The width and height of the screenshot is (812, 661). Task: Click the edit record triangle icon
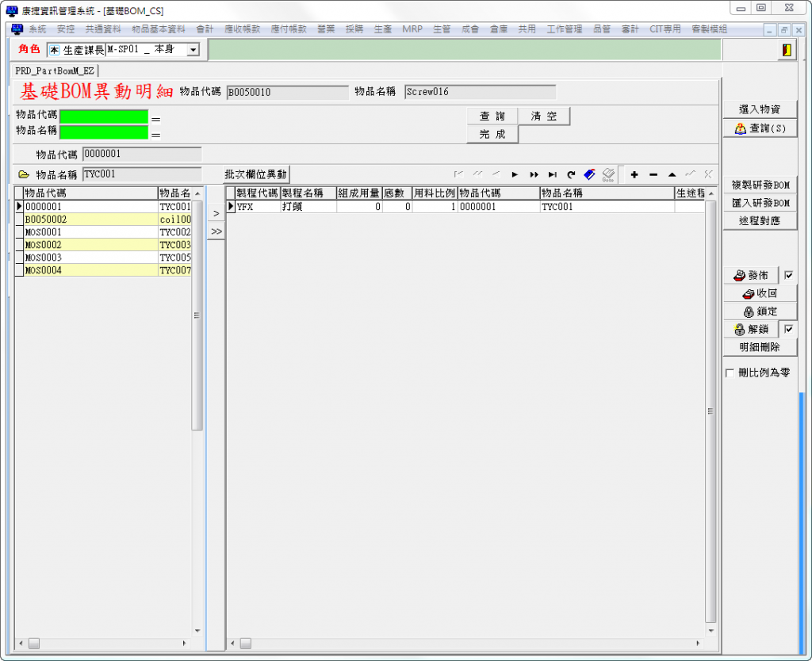[x=672, y=174]
